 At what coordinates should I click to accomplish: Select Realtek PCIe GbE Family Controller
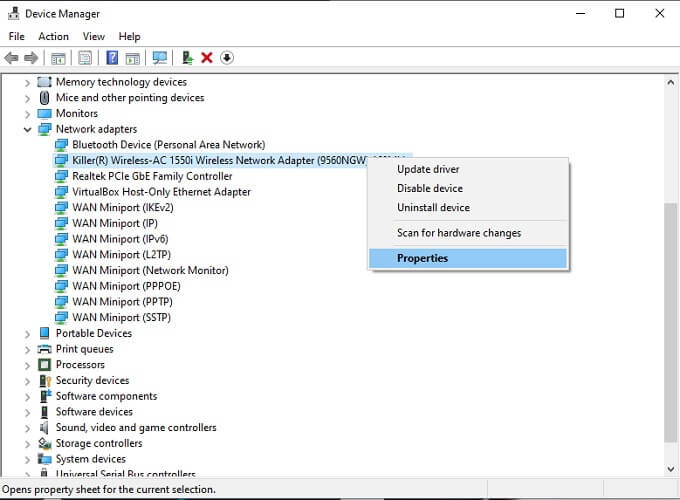pos(152,176)
